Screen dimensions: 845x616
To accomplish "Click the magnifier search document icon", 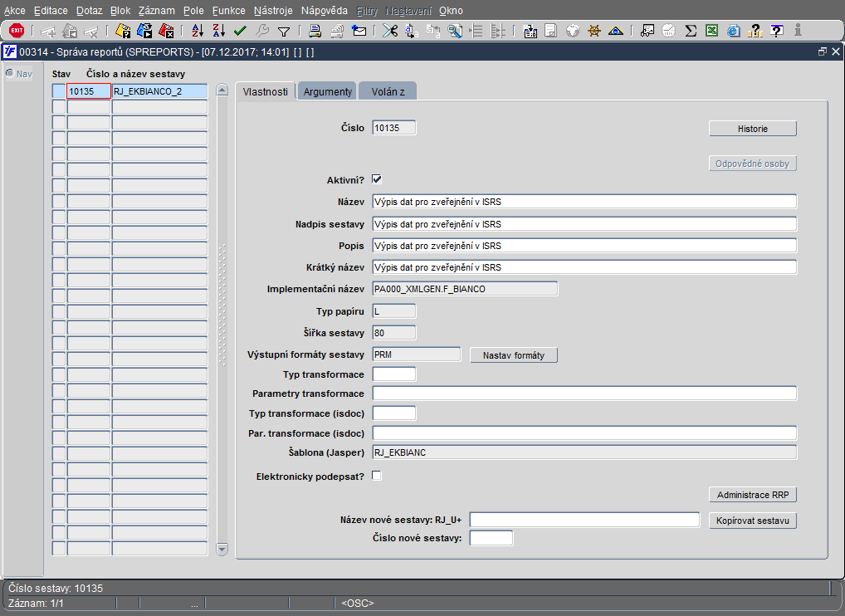I will click(x=456, y=31).
